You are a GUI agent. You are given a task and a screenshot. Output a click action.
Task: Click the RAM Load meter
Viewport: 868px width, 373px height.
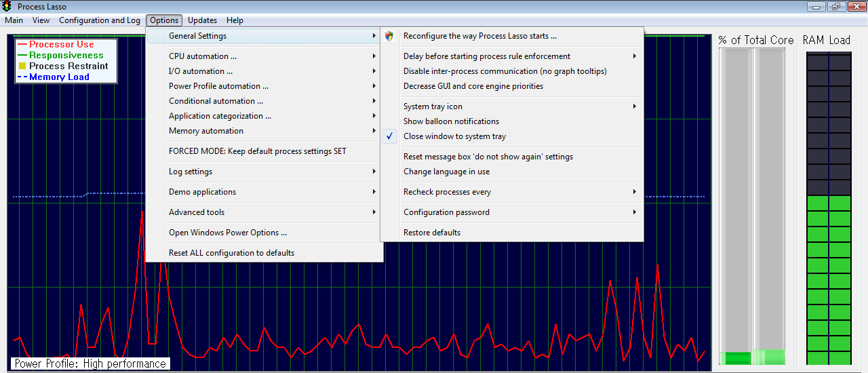point(829,209)
